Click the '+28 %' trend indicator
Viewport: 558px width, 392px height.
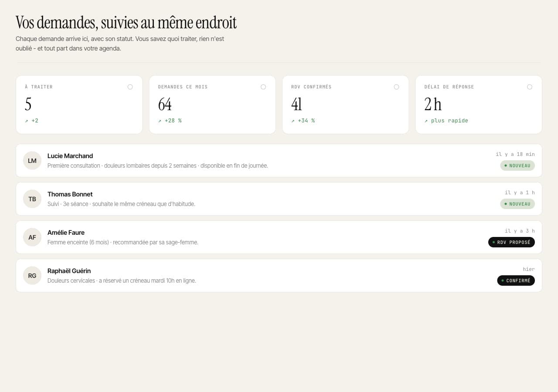coord(170,121)
